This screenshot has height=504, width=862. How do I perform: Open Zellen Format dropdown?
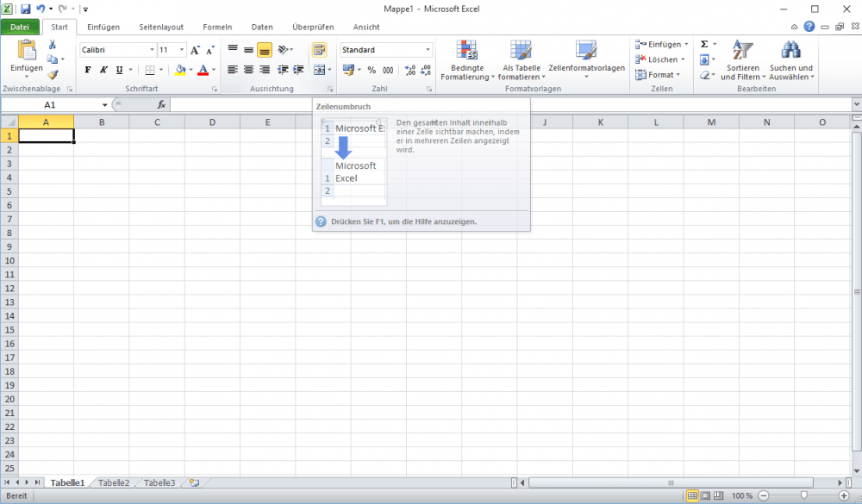[x=658, y=75]
